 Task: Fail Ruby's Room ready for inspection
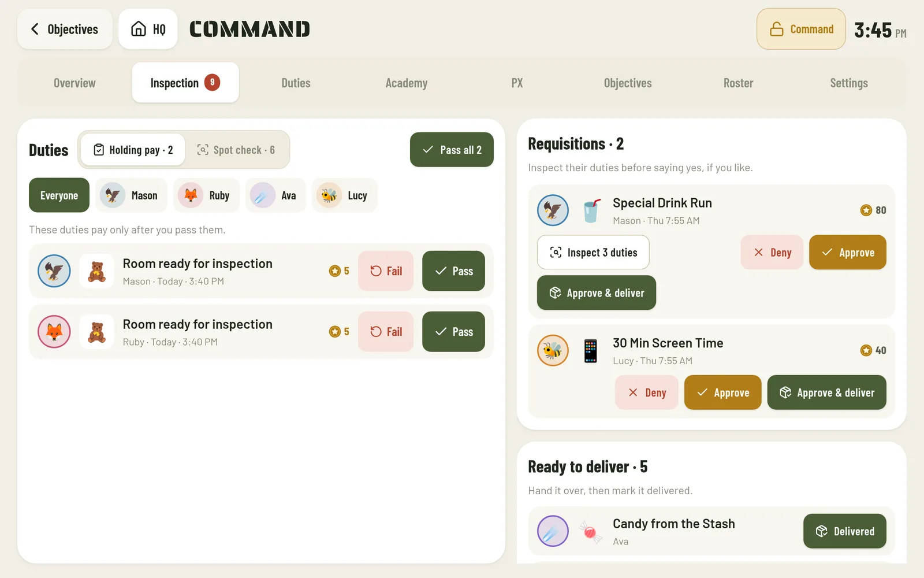(x=386, y=332)
